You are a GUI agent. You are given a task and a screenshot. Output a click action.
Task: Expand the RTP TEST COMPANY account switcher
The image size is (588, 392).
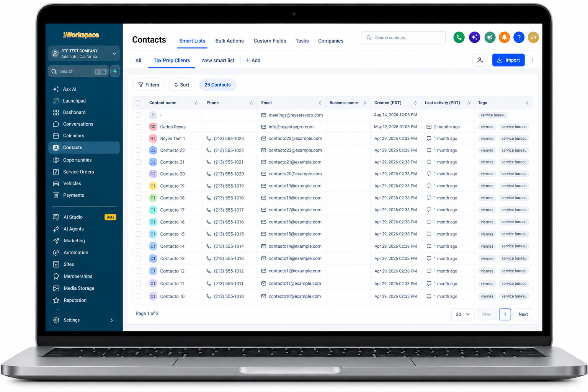[84, 54]
